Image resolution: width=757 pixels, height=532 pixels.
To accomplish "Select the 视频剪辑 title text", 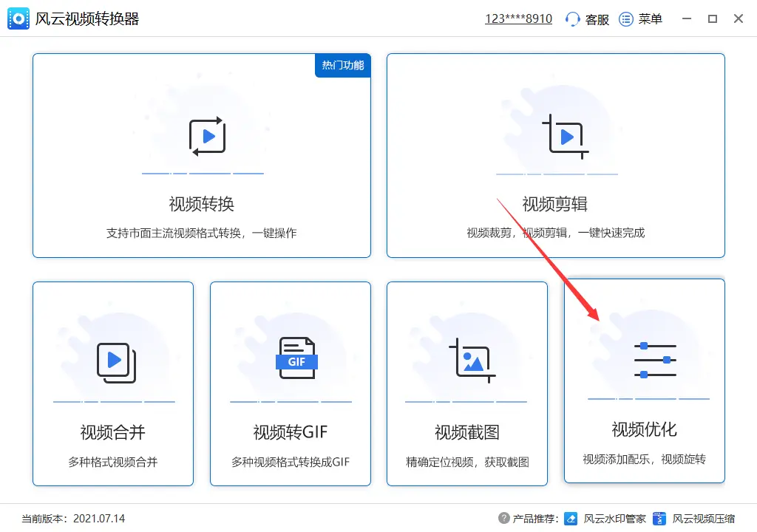I will tap(555, 204).
